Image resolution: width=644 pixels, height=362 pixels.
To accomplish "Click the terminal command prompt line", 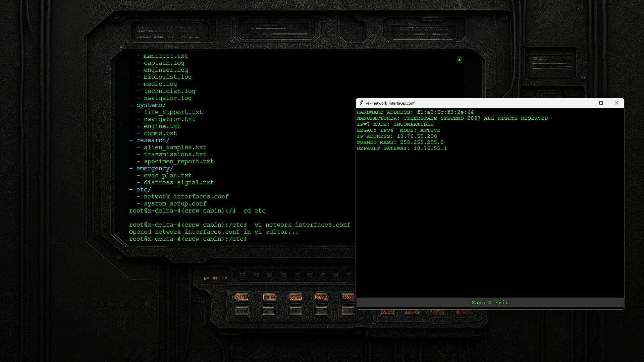I will coord(188,239).
